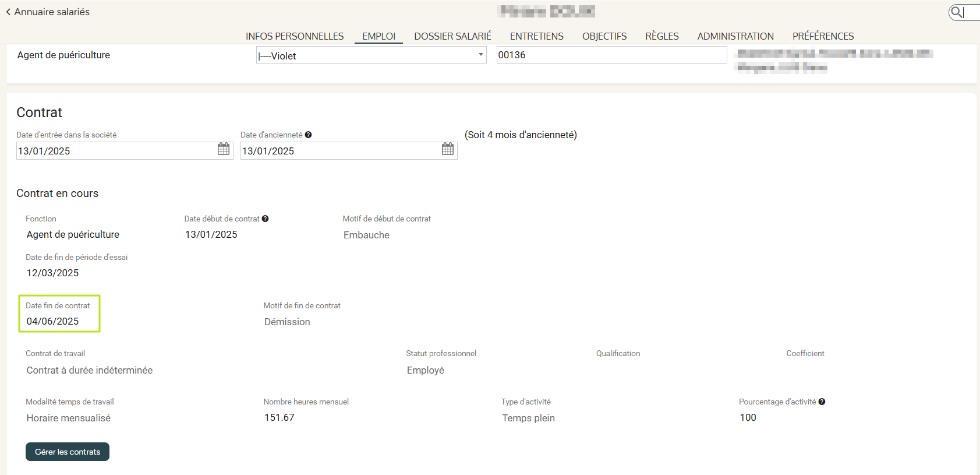Image resolution: width=980 pixels, height=475 pixels.
Task: Click help icon beside Date début de contrat
Action: [266, 219]
